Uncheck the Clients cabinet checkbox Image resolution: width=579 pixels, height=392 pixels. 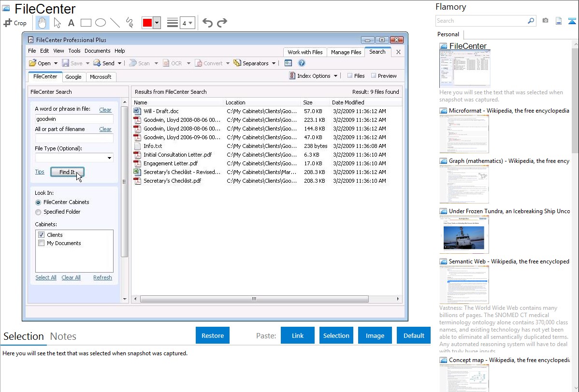coord(42,234)
